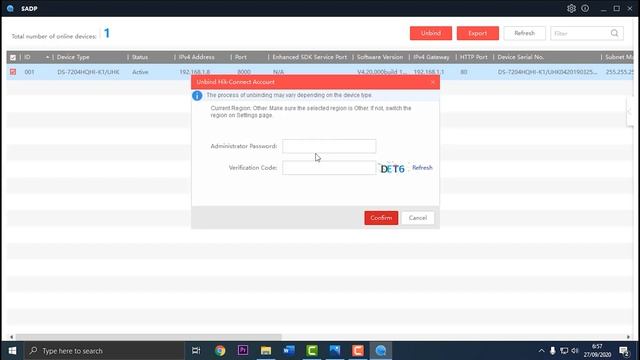The width and height of the screenshot is (640, 360).
Task: Open Windows Start menu
Action: (x=12, y=351)
